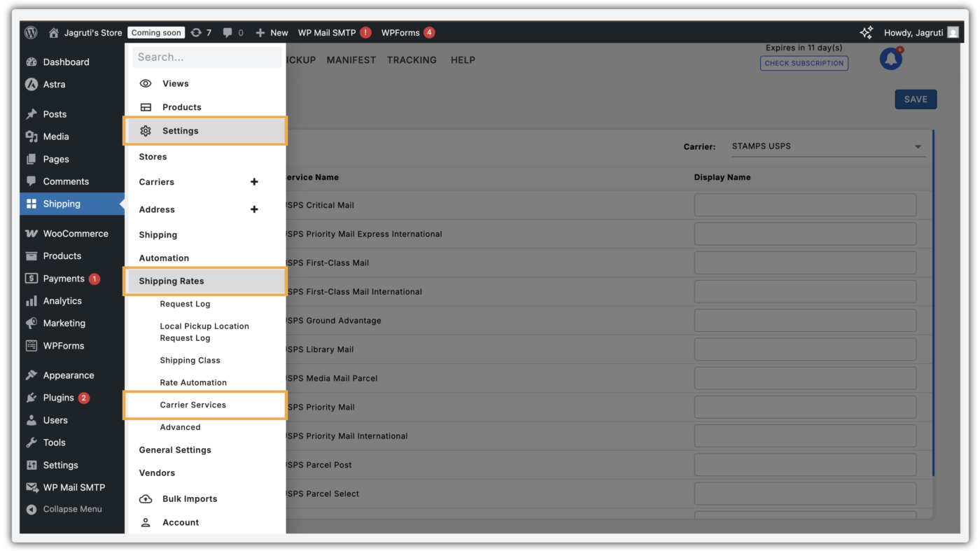Screen dimensions: 980x551
Task: Click the Media icon in sidebar
Action: pyautogui.click(x=31, y=137)
